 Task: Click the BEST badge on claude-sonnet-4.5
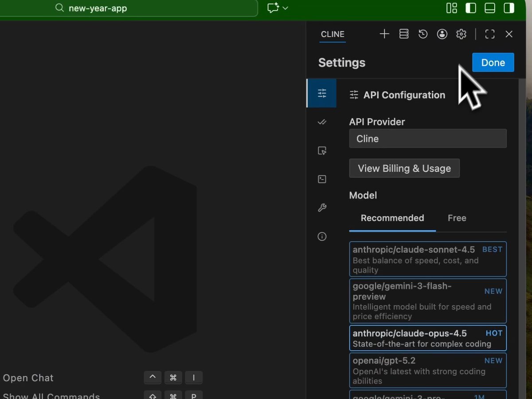click(492, 250)
